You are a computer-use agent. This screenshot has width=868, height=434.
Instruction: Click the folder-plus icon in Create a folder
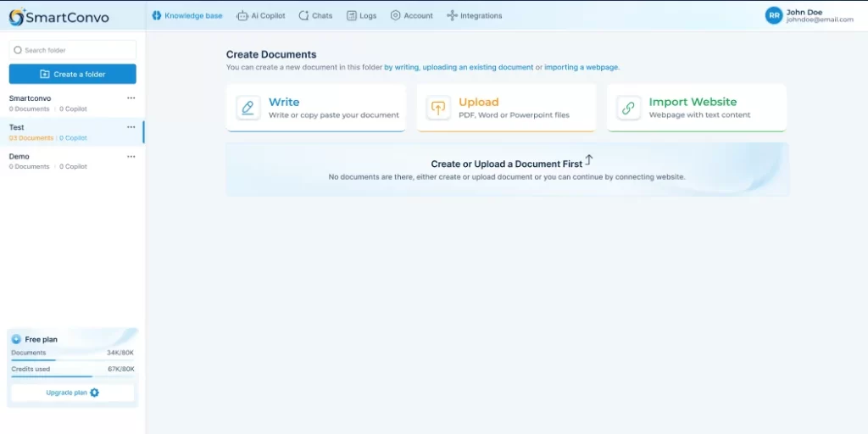(x=45, y=75)
